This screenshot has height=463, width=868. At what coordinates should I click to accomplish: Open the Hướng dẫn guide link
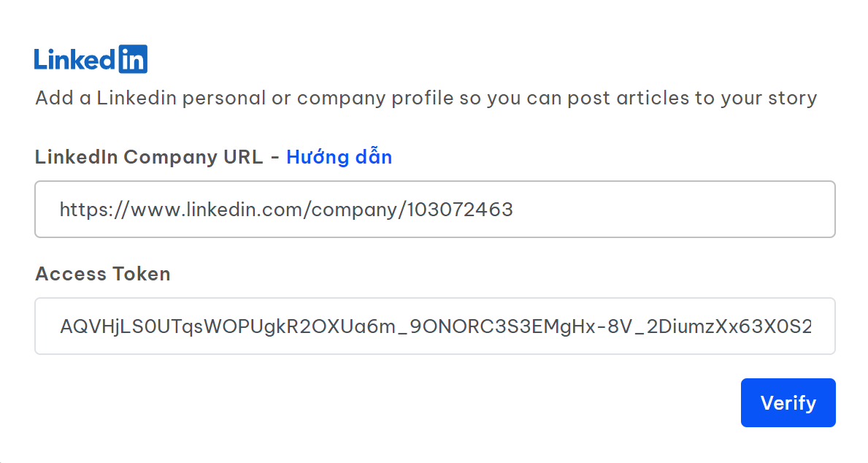pos(339,157)
